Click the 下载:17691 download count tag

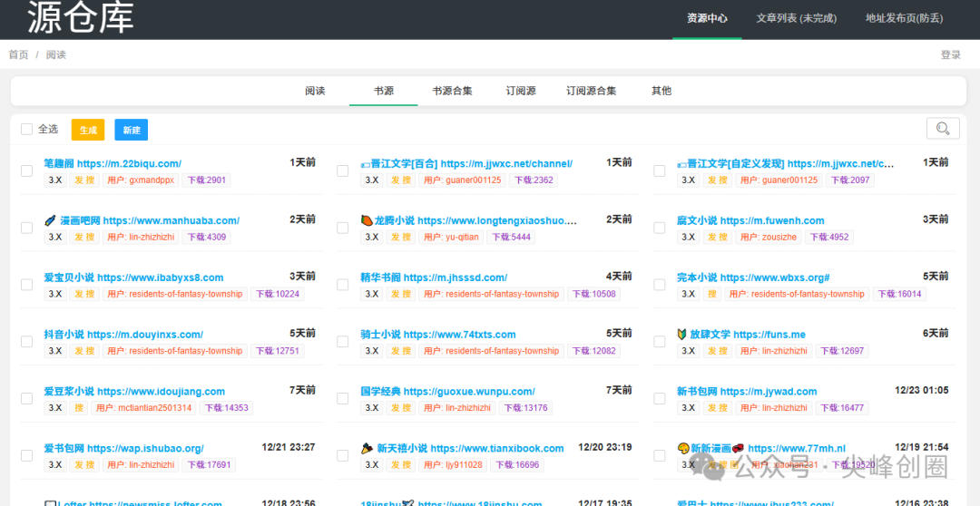click(x=209, y=465)
